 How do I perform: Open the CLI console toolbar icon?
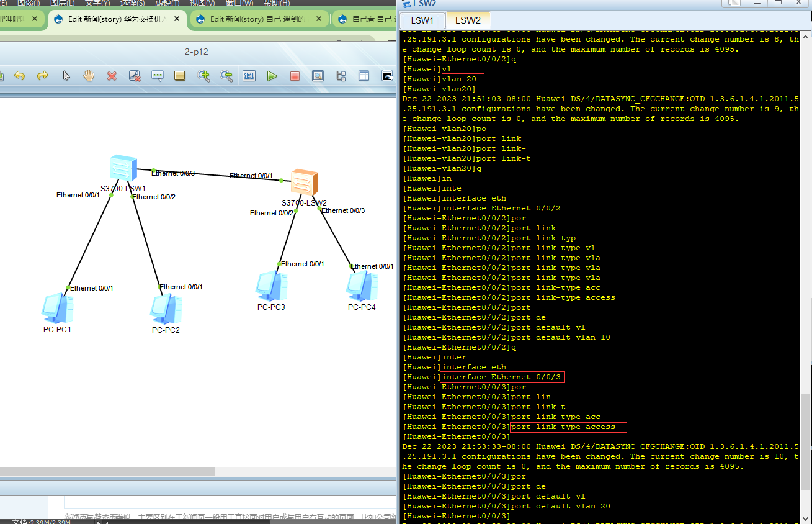pos(387,76)
